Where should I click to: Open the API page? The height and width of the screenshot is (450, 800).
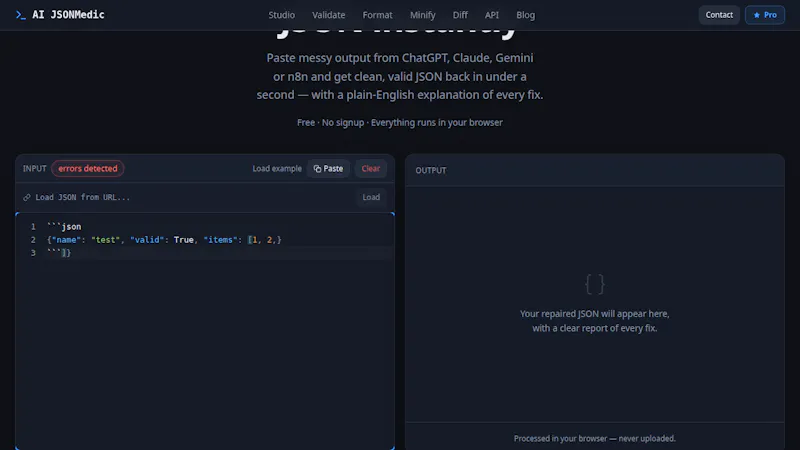point(492,15)
